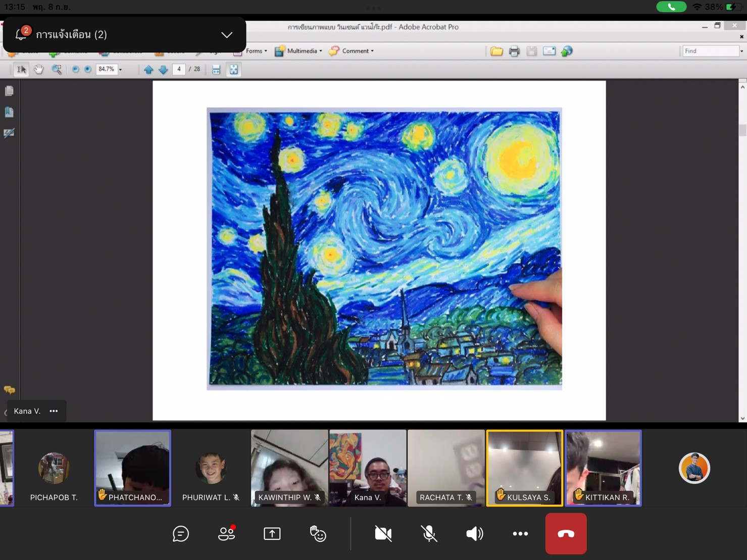The width and height of the screenshot is (747, 560).
Task: Select Kana V. participant video tile
Action: [x=368, y=468]
